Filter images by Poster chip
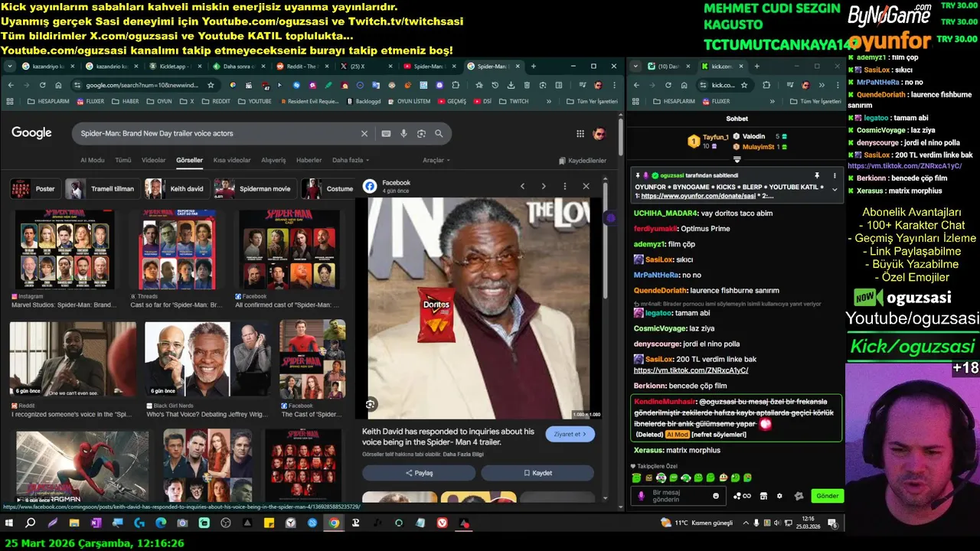 (x=34, y=189)
